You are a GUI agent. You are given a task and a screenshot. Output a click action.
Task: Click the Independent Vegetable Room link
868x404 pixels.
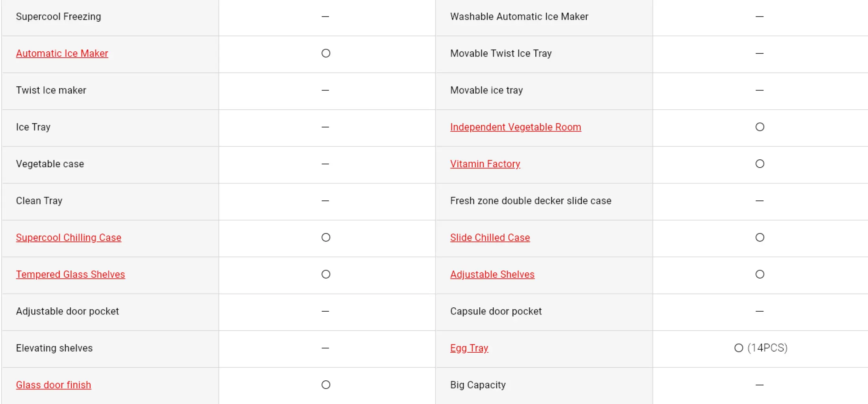(x=515, y=127)
